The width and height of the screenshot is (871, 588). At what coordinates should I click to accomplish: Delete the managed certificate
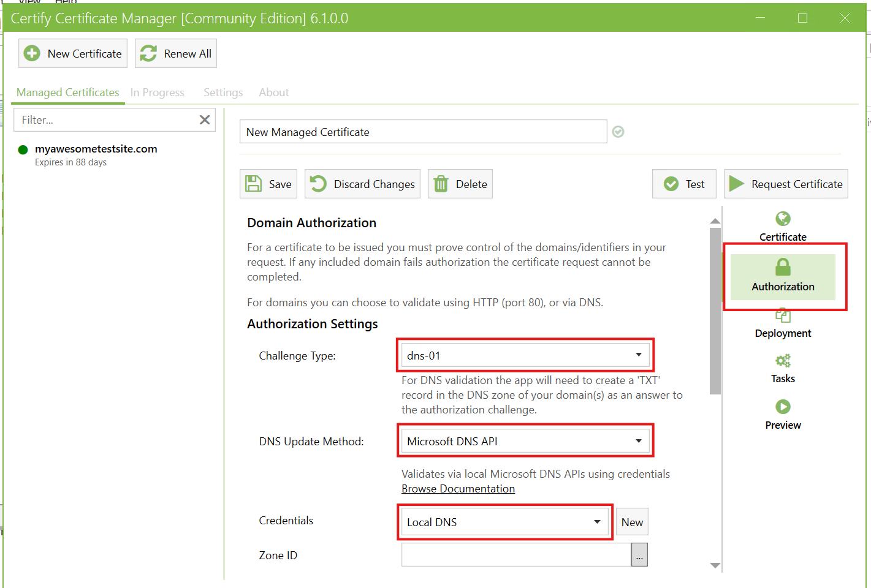click(460, 184)
